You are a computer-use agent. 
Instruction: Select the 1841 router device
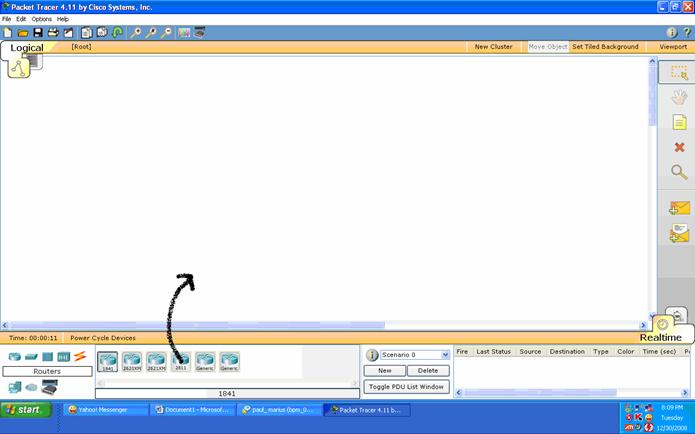pyautogui.click(x=107, y=360)
